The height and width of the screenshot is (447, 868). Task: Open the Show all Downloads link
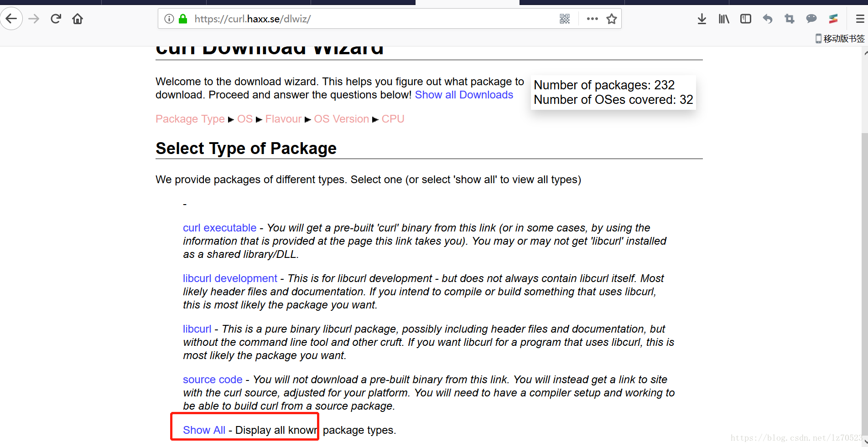[464, 95]
